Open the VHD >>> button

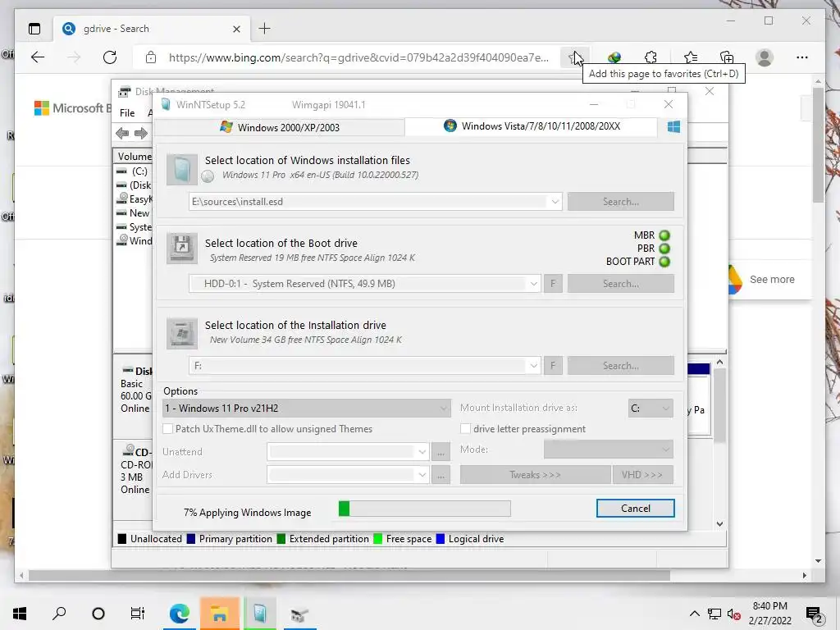642,475
